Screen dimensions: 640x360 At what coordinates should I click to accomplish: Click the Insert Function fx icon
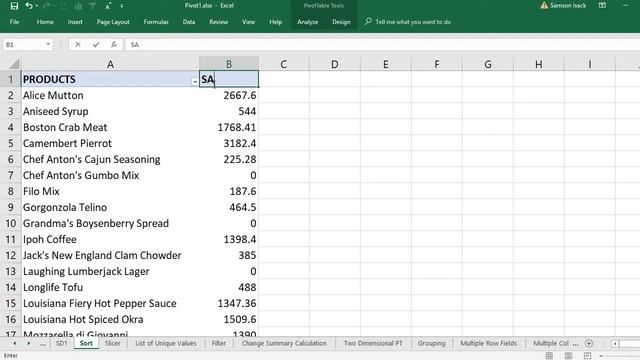[114, 44]
